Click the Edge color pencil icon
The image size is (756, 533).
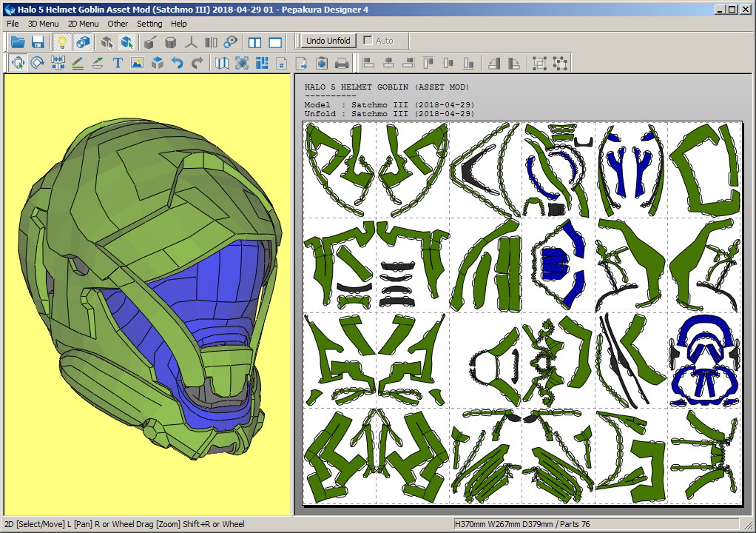coord(78,64)
